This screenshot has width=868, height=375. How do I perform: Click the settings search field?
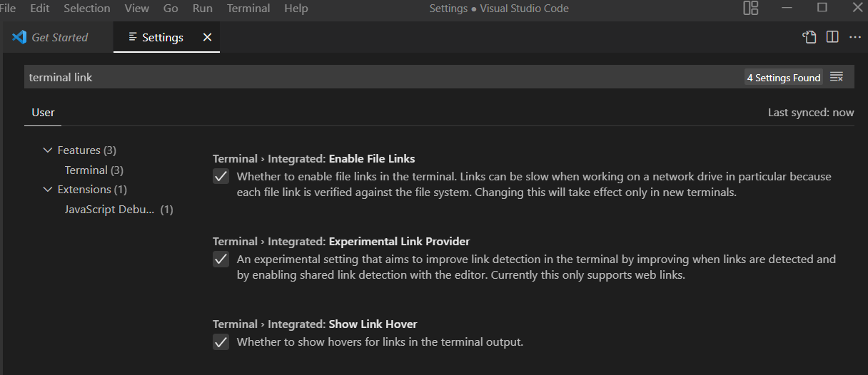pyautogui.click(x=384, y=77)
